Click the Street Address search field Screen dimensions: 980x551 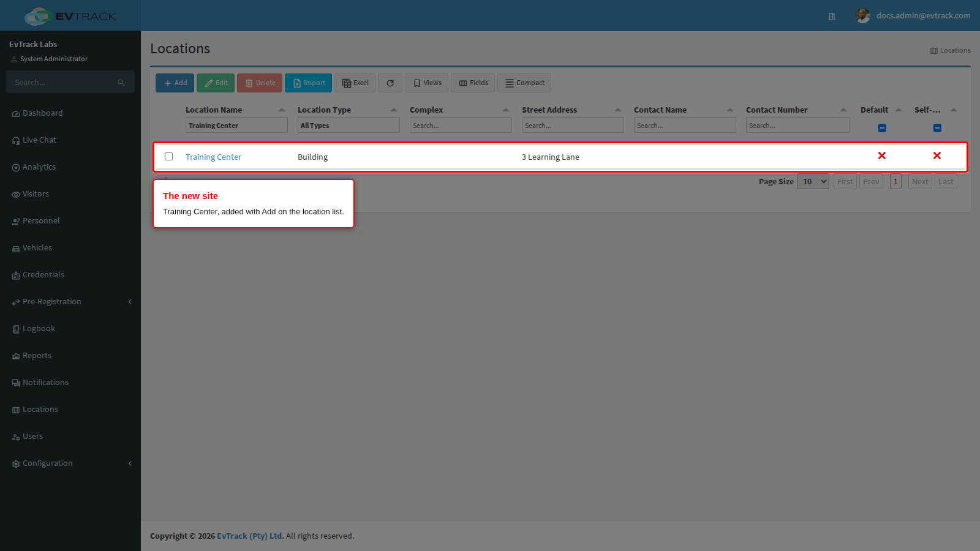[573, 126]
